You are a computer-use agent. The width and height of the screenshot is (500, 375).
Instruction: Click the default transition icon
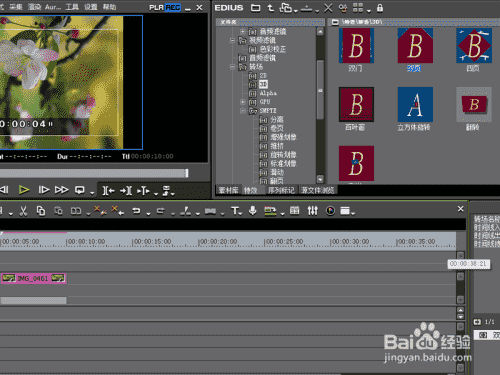pyautogui.click(x=210, y=211)
